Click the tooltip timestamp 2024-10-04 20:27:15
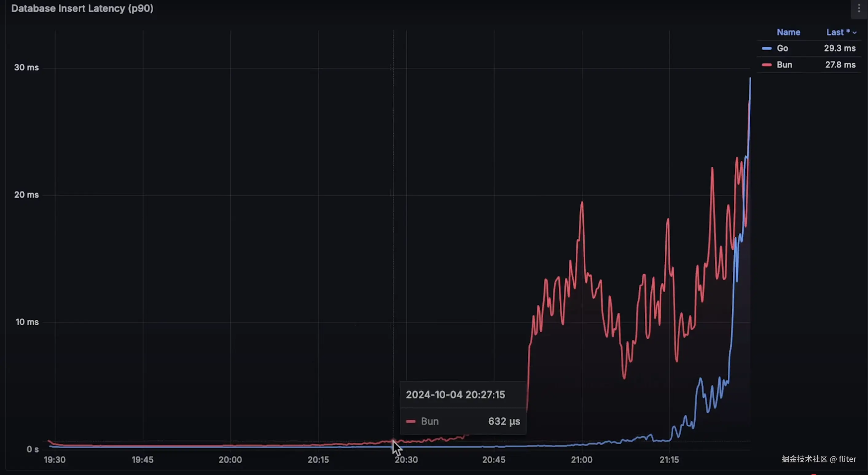The image size is (868, 475). [455, 395]
